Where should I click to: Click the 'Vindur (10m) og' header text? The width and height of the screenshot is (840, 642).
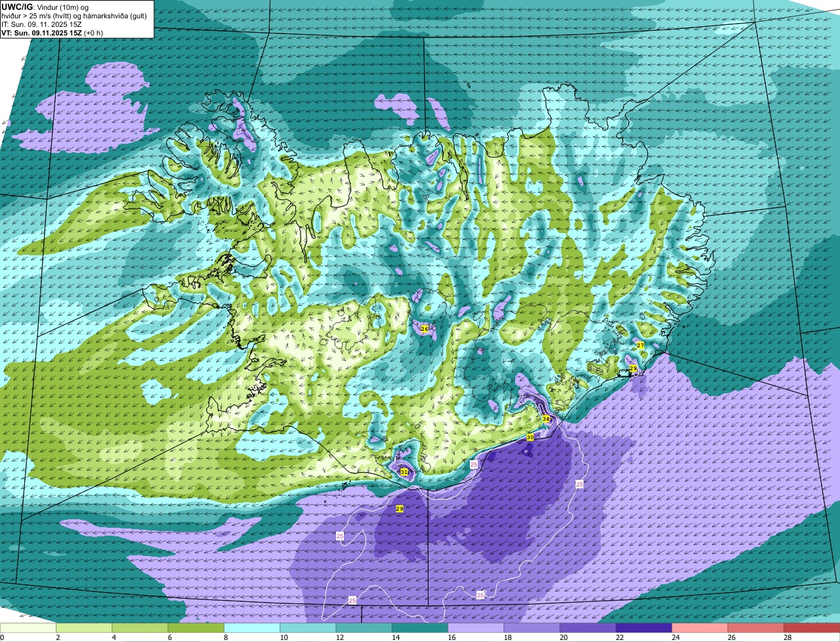pos(64,7)
